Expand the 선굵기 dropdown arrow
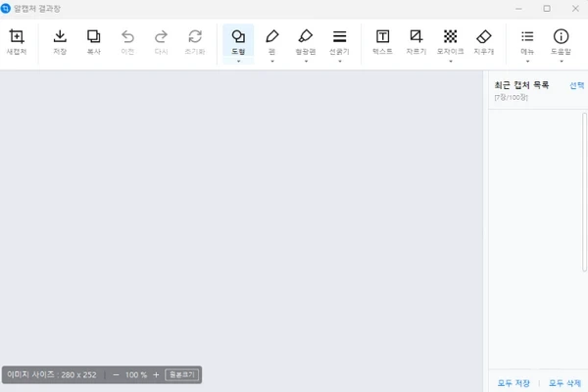The height and width of the screenshot is (392, 588). click(x=340, y=61)
